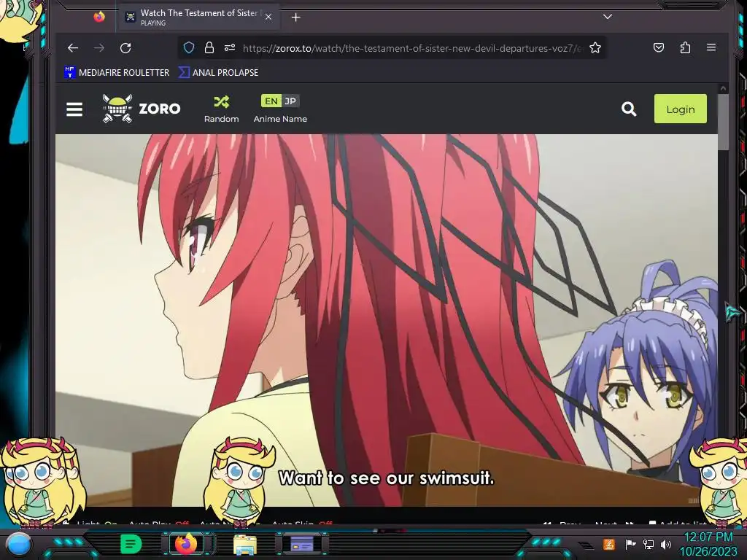Open the Firefox application menu

coord(711,47)
